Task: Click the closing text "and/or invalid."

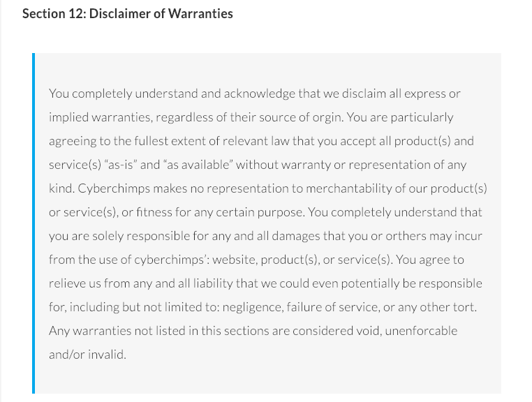Action: pyautogui.click(x=87, y=355)
